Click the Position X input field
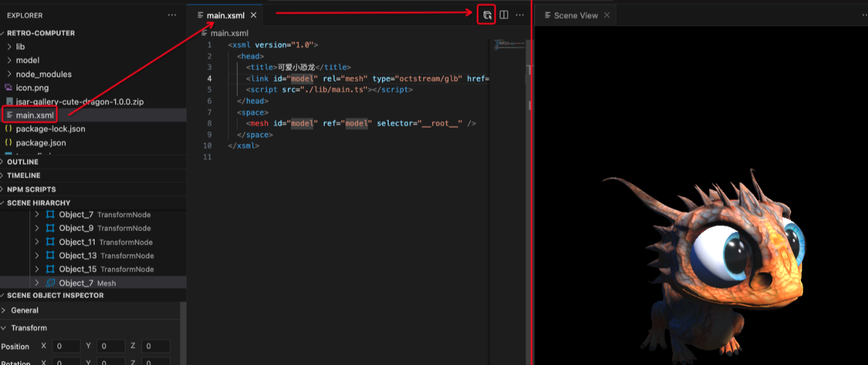Image resolution: width=868 pixels, height=365 pixels. click(x=66, y=347)
